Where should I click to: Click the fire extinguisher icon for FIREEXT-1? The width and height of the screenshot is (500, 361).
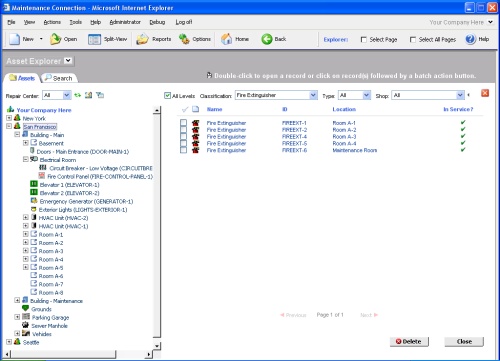(x=195, y=123)
